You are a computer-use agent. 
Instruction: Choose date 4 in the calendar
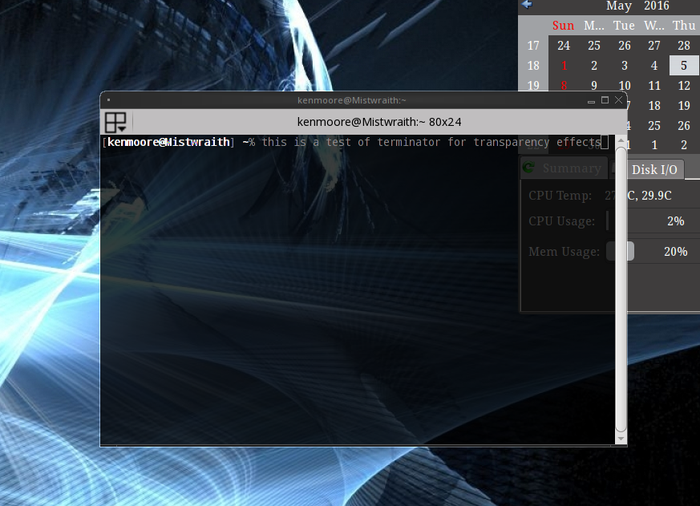pyautogui.click(x=654, y=65)
